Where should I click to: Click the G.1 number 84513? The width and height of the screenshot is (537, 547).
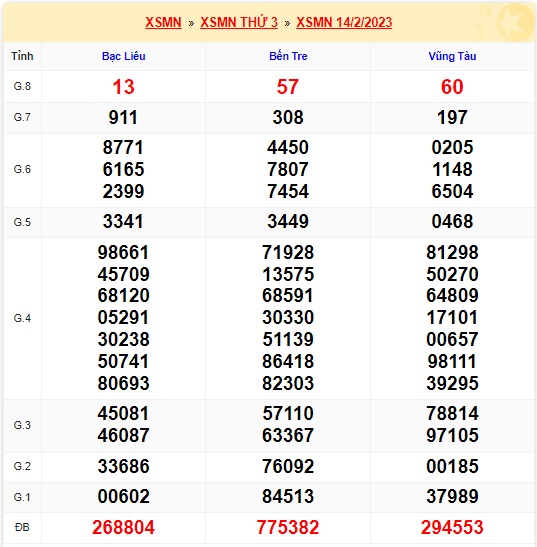[x=288, y=496]
